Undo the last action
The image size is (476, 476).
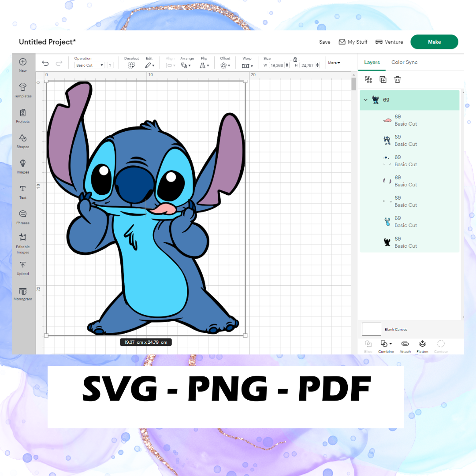point(45,63)
